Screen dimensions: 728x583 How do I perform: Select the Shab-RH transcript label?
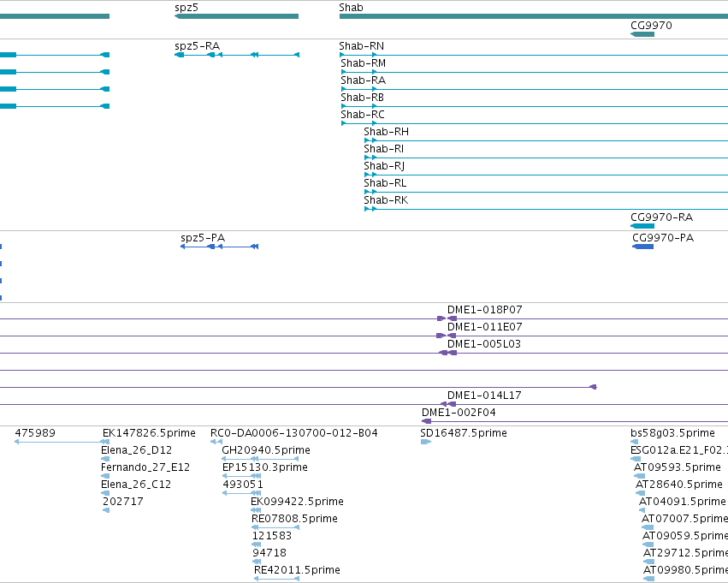point(387,132)
